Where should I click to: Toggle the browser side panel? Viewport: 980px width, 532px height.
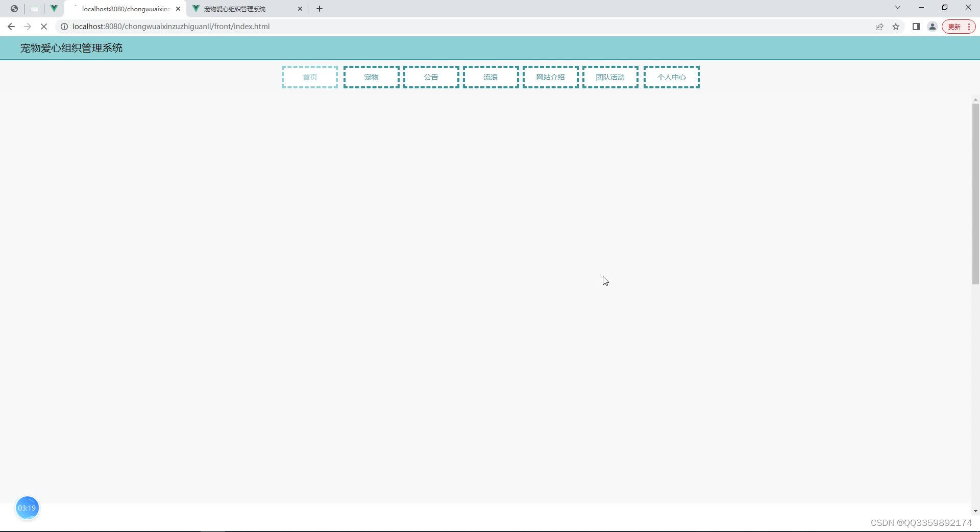point(916,27)
